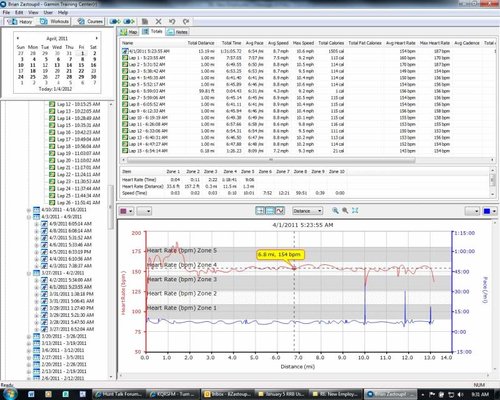Select the 4/1/2011 5:23:55 AM activity in the tree

(x=70, y=287)
